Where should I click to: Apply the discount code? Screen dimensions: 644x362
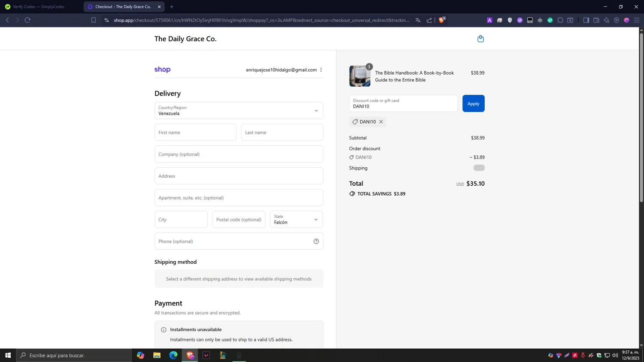pos(473,103)
